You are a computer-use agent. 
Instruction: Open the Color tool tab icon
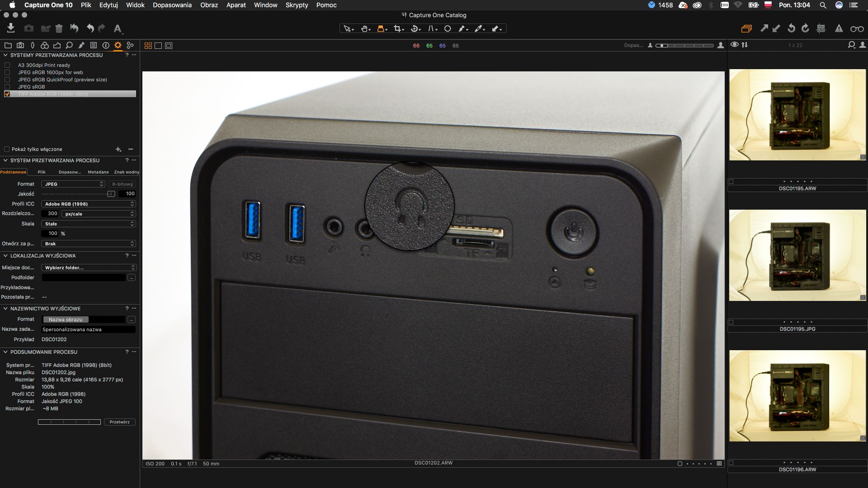[x=44, y=45]
